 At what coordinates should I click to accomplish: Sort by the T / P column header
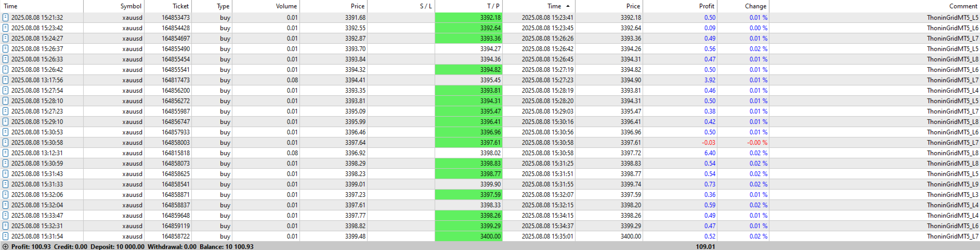pos(468,6)
